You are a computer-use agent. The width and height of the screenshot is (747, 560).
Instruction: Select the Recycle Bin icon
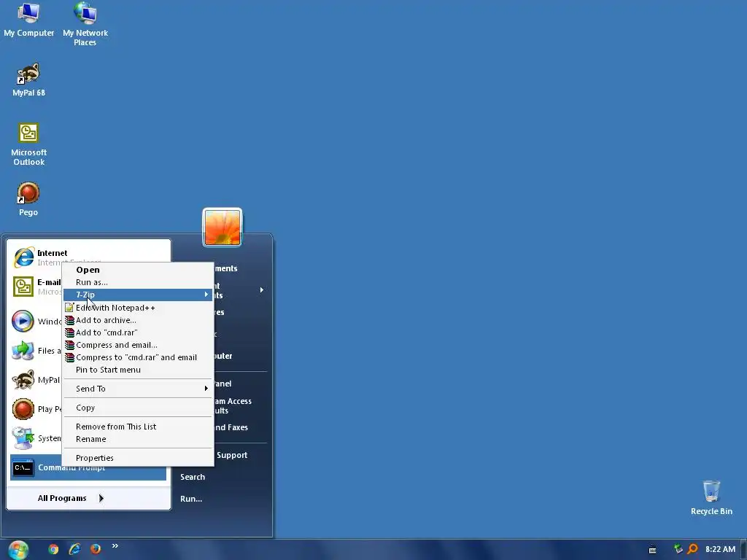click(x=711, y=497)
